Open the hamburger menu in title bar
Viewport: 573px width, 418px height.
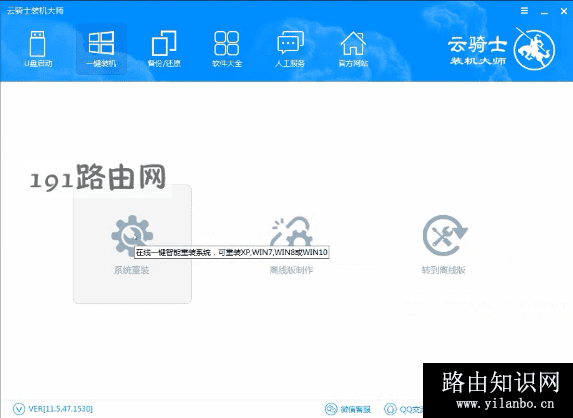coord(524,11)
